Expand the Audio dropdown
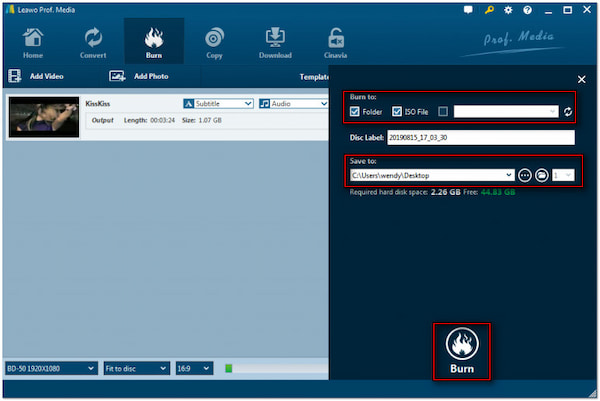The width and height of the screenshot is (600, 401). click(293, 103)
